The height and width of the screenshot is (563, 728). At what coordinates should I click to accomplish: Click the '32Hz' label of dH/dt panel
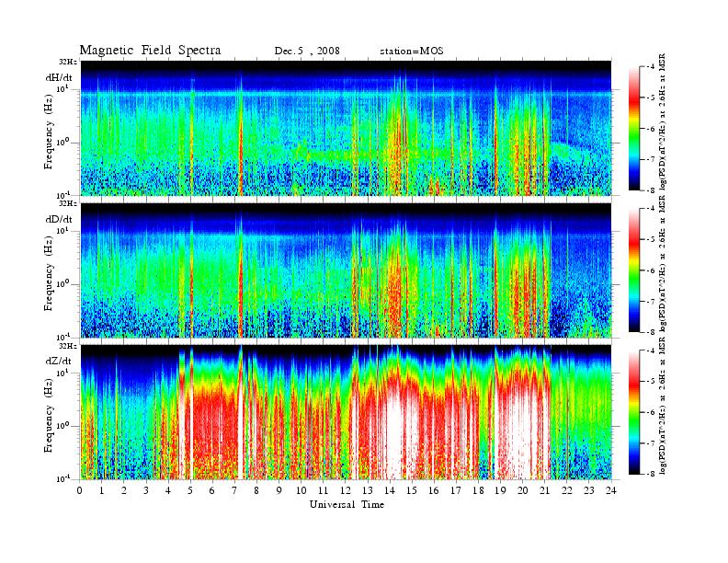tap(68, 62)
